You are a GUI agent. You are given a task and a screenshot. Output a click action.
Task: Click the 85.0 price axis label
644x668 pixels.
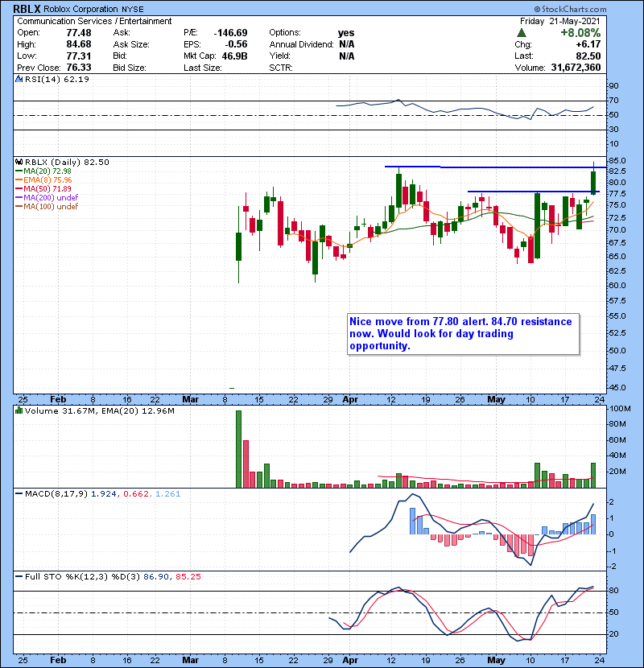[617, 161]
